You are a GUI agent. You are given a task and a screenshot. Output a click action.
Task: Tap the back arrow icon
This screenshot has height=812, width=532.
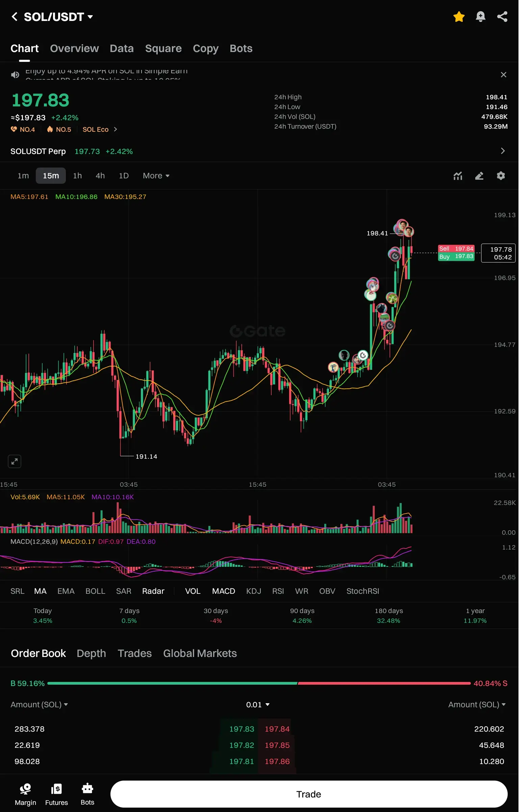click(14, 17)
